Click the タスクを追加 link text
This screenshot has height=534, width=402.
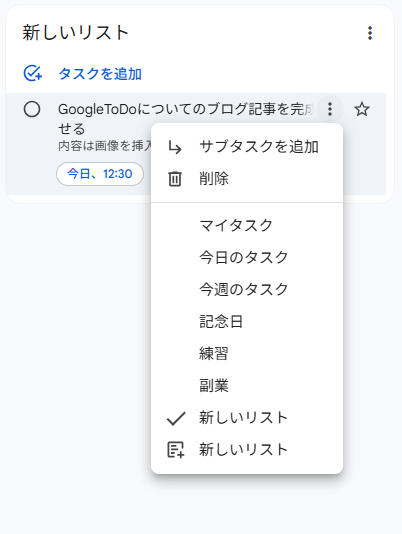click(100, 74)
